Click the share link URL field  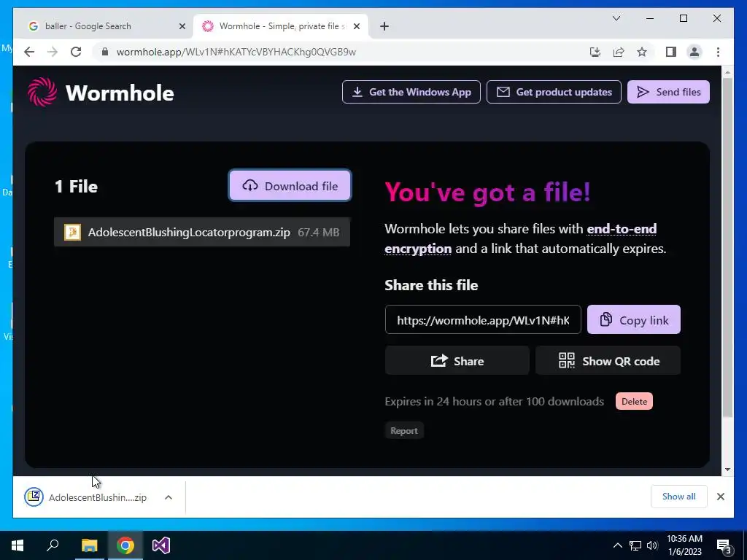(483, 319)
